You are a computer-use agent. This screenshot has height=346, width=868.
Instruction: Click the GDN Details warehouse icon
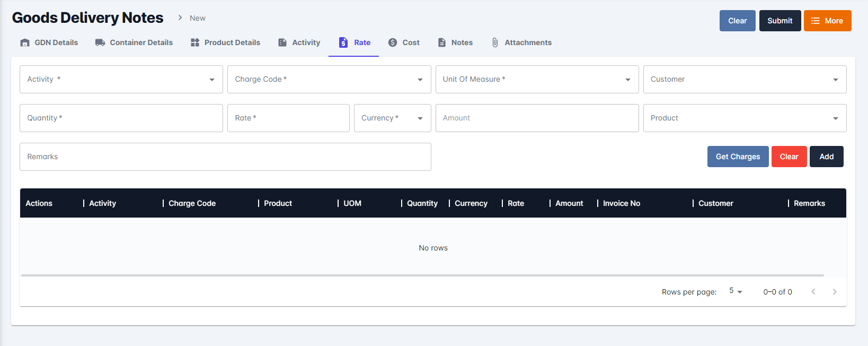point(25,42)
